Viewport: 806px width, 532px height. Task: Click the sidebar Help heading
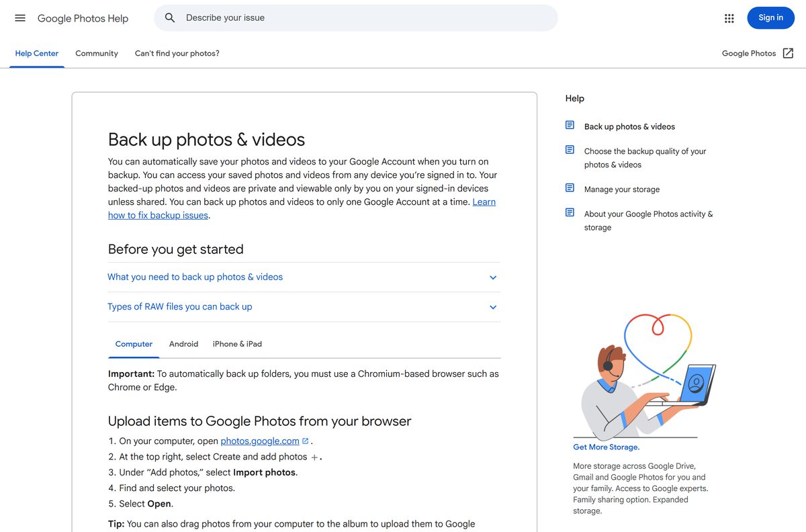pyautogui.click(x=575, y=98)
